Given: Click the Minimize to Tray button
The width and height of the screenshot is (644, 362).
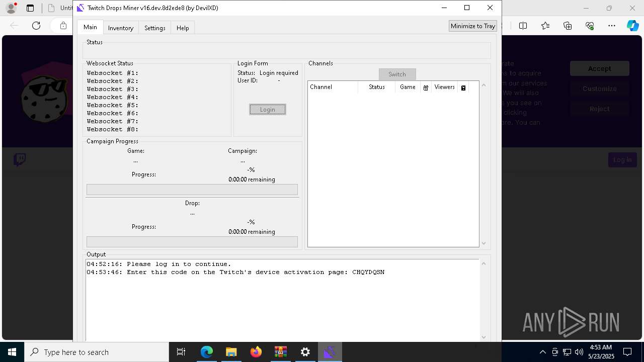Looking at the screenshot, I should pos(473,26).
